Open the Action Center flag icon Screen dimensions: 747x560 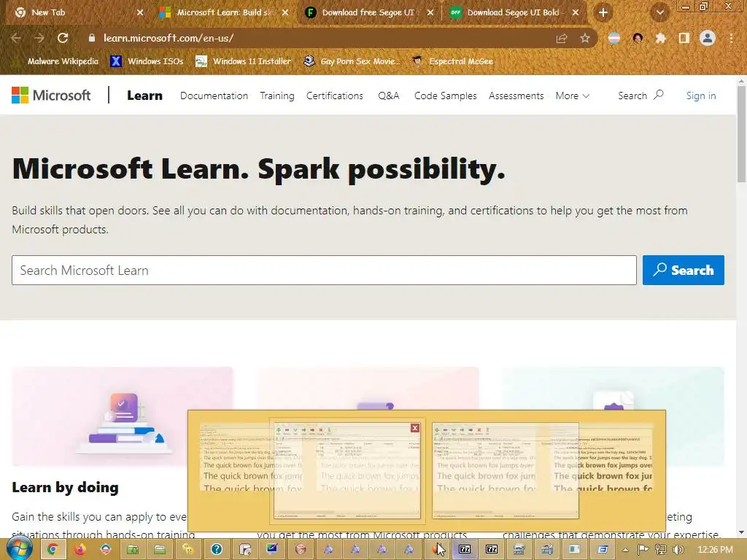tap(643, 550)
